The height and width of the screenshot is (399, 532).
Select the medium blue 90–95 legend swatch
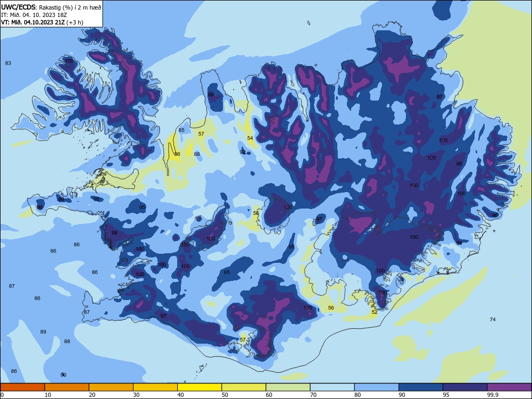pyautogui.click(x=421, y=387)
